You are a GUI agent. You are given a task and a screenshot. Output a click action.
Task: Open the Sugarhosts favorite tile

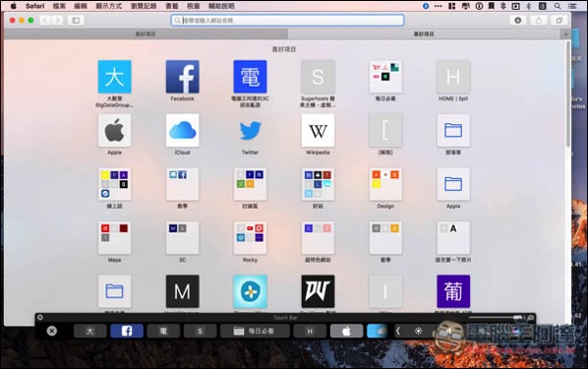tap(318, 77)
